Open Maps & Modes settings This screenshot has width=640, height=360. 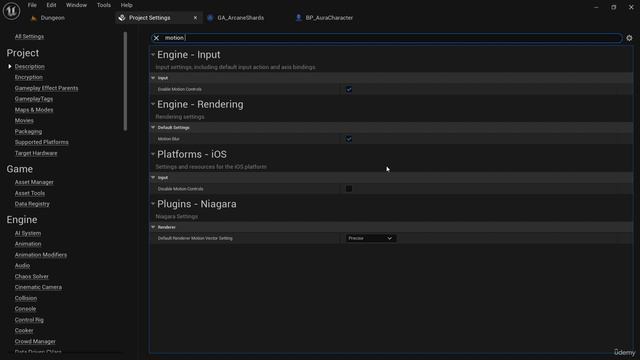click(34, 110)
